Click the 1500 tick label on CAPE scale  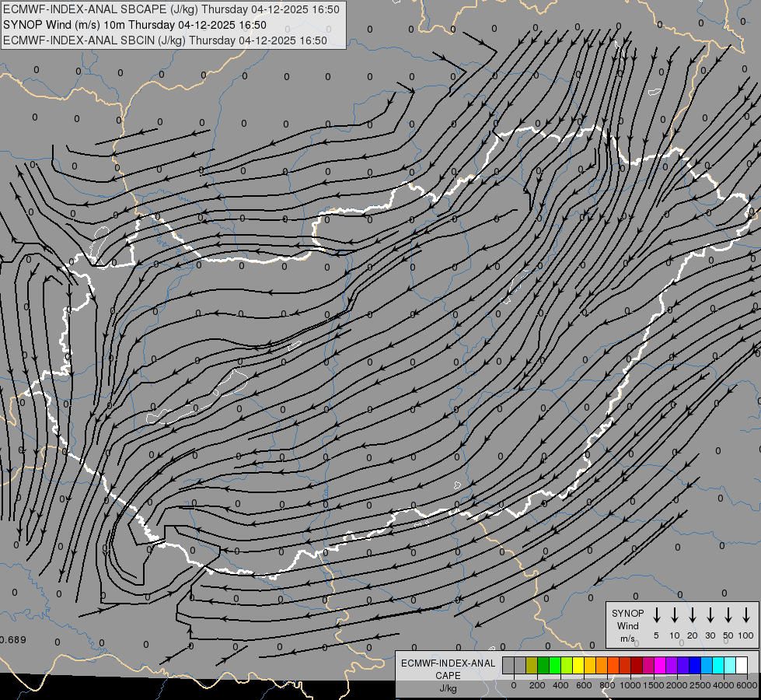click(654, 685)
